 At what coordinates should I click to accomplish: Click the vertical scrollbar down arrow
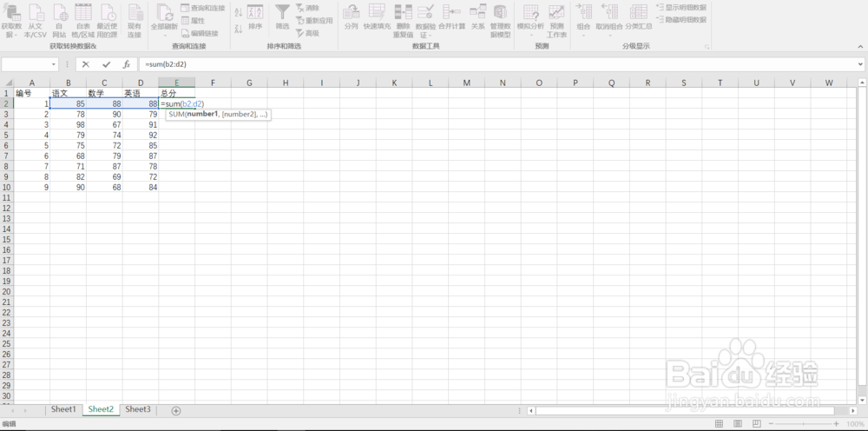pos(863,400)
